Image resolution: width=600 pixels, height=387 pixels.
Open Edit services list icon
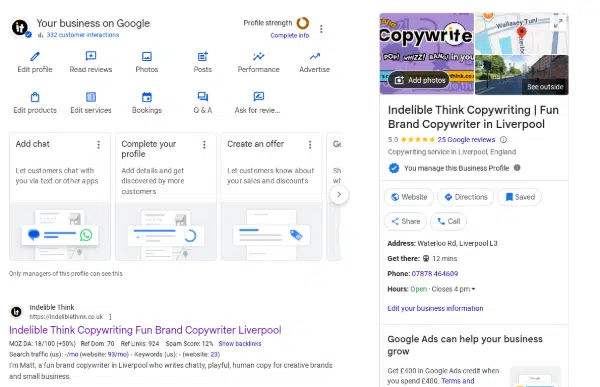click(91, 97)
